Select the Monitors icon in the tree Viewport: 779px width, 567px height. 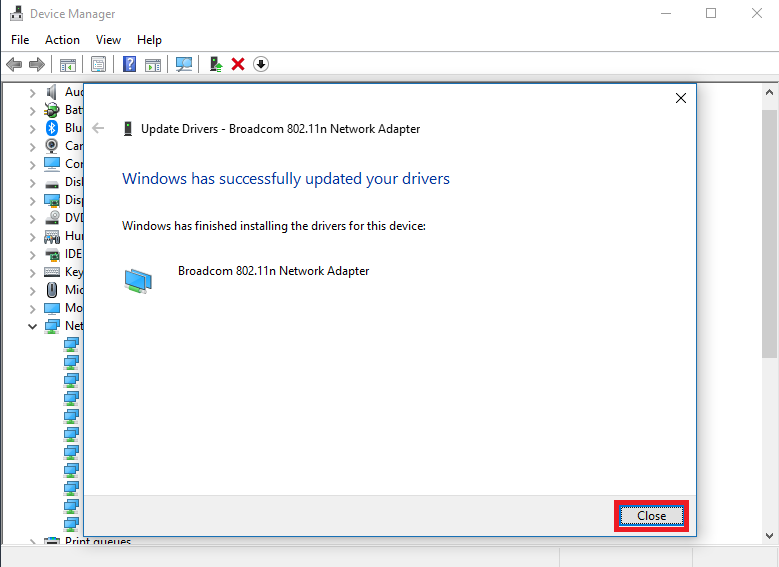click(x=52, y=308)
